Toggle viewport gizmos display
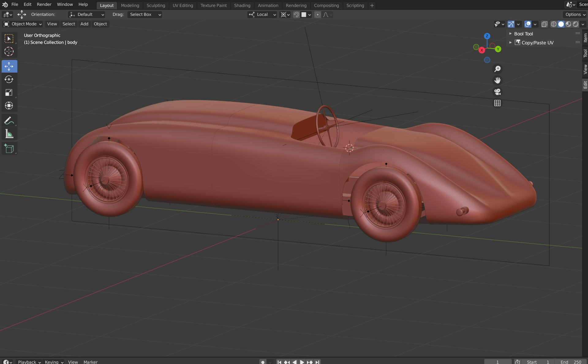 point(511,24)
